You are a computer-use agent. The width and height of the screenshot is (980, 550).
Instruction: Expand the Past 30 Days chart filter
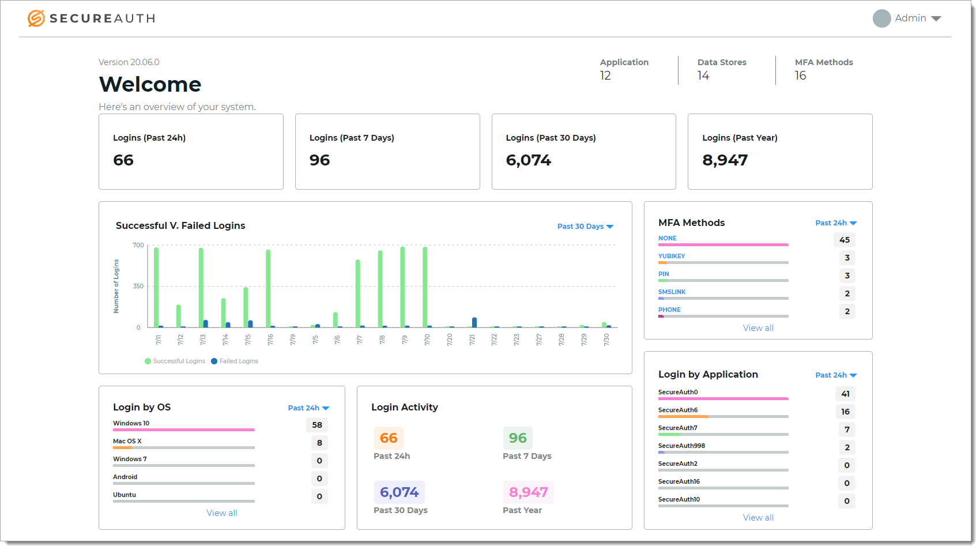point(585,227)
